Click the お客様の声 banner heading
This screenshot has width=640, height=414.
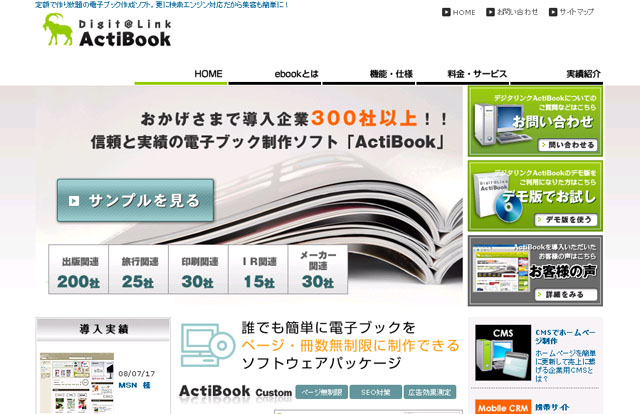tap(563, 271)
